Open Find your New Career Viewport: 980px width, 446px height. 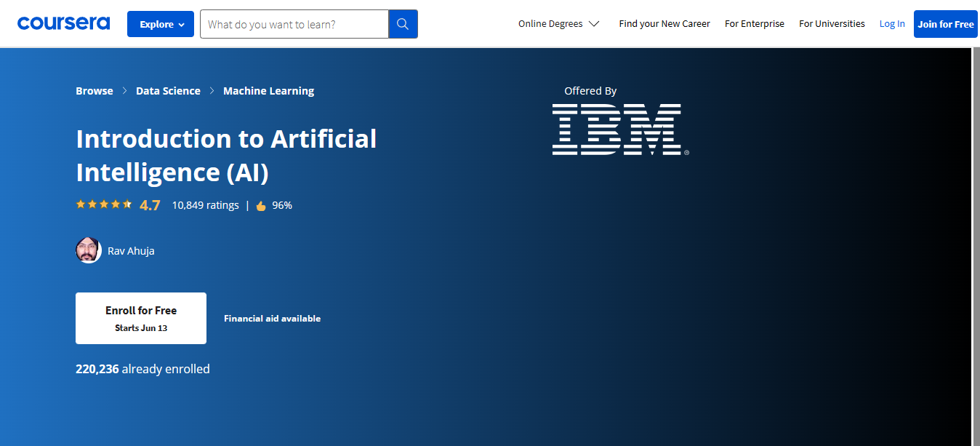point(664,24)
